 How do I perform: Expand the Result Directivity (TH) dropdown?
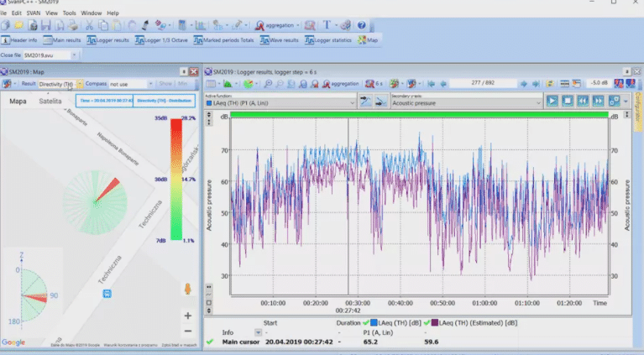point(80,84)
